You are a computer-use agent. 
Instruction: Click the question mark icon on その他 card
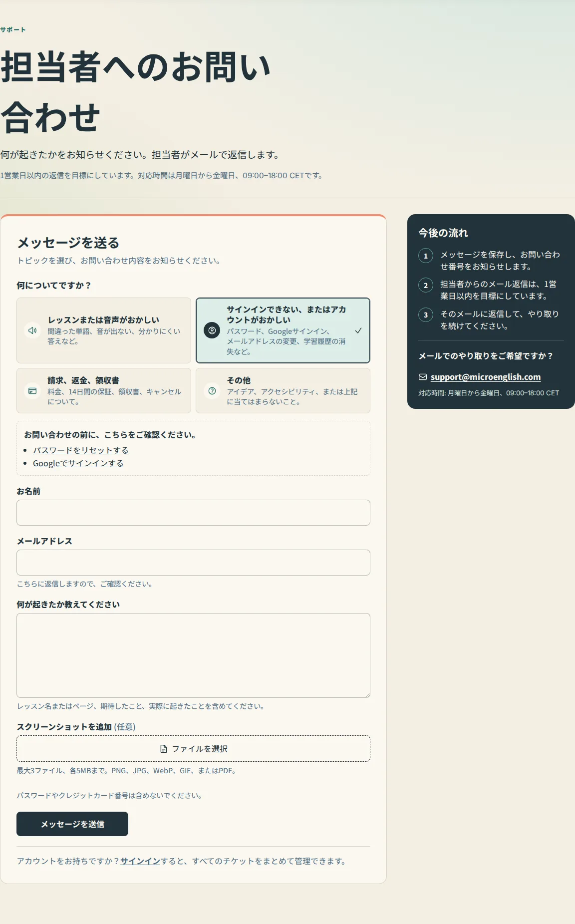click(x=212, y=391)
